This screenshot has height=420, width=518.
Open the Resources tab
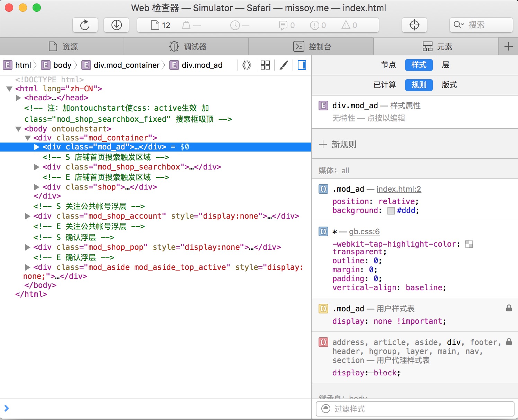pos(62,46)
